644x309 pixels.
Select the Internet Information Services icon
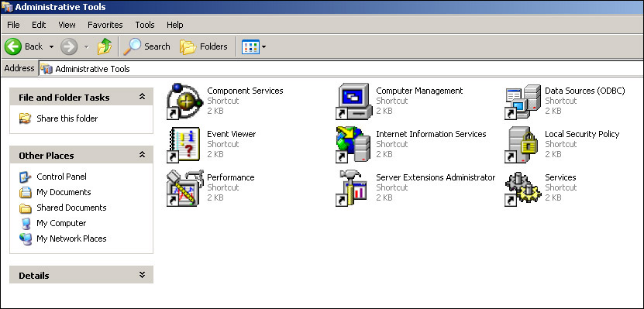coord(354,145)
